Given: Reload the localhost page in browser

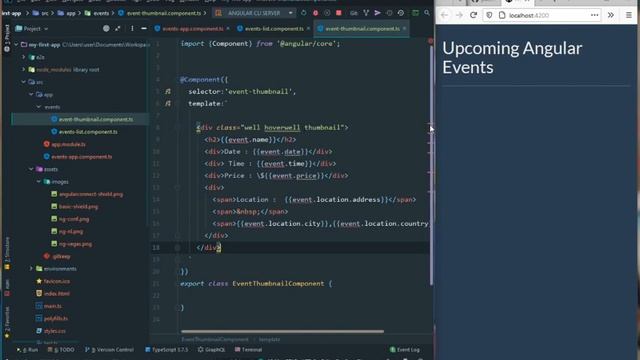Looking at the screenshot, I should pos(473,15).
